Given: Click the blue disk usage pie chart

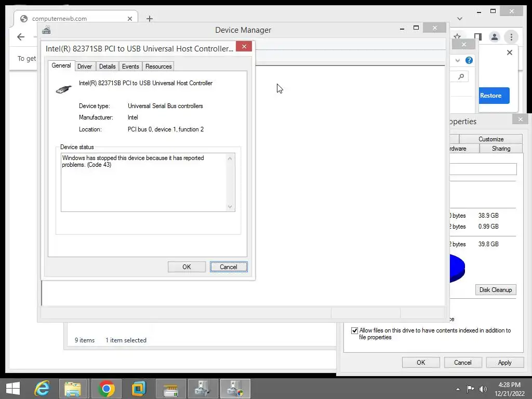Looking at the screenshot, I should [457, 268].
